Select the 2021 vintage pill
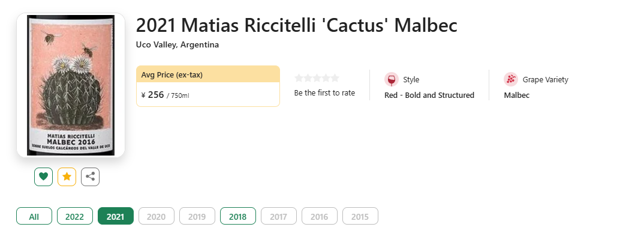644x233 pixels. click(116, 216)
